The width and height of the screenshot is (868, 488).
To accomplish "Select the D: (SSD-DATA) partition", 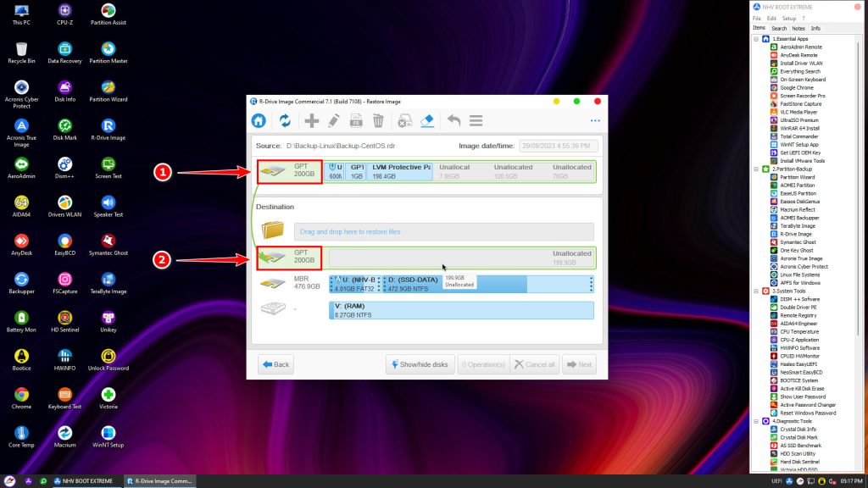I will [486, 284].
